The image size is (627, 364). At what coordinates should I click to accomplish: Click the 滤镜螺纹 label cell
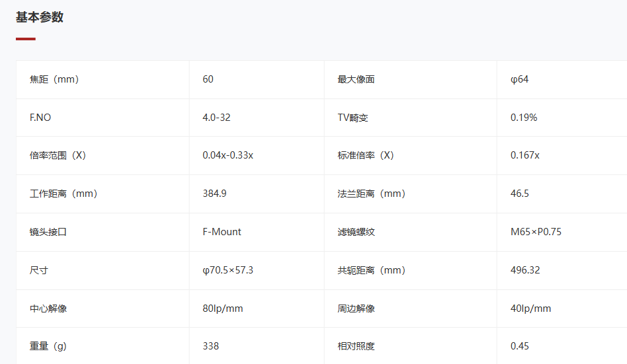[x=410, y=232]
